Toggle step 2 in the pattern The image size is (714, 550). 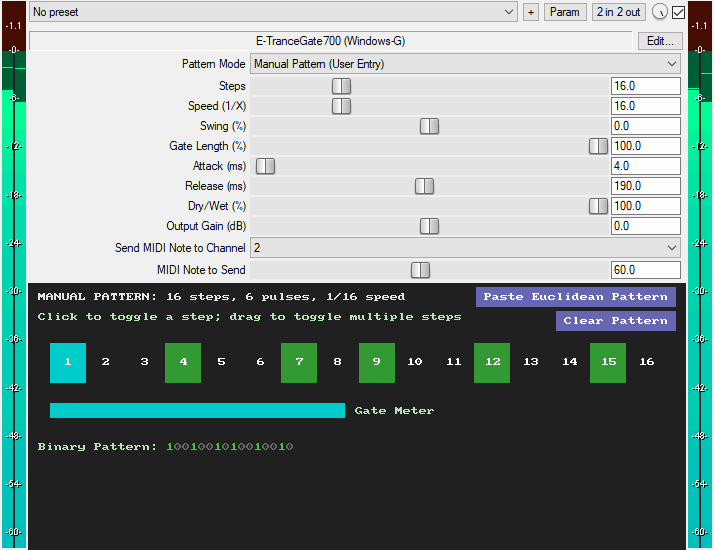[106, 363]
